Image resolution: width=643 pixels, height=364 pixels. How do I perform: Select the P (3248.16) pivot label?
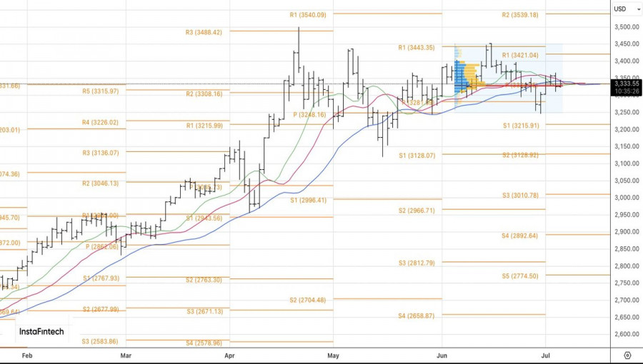coord(309,115)
